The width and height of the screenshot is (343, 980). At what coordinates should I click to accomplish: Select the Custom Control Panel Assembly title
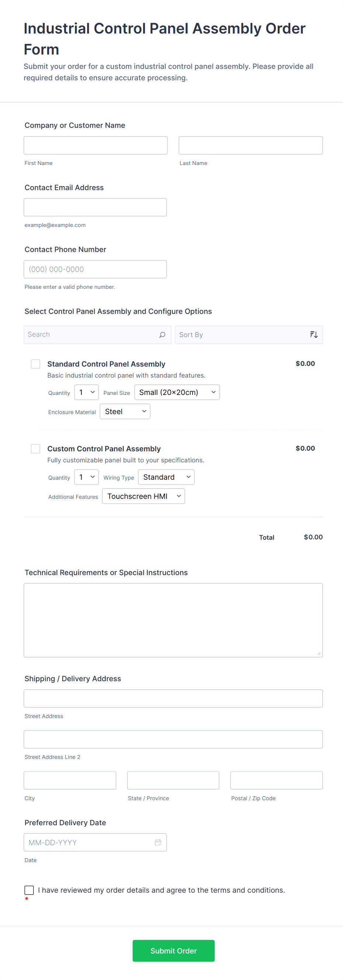pos(104,448)
